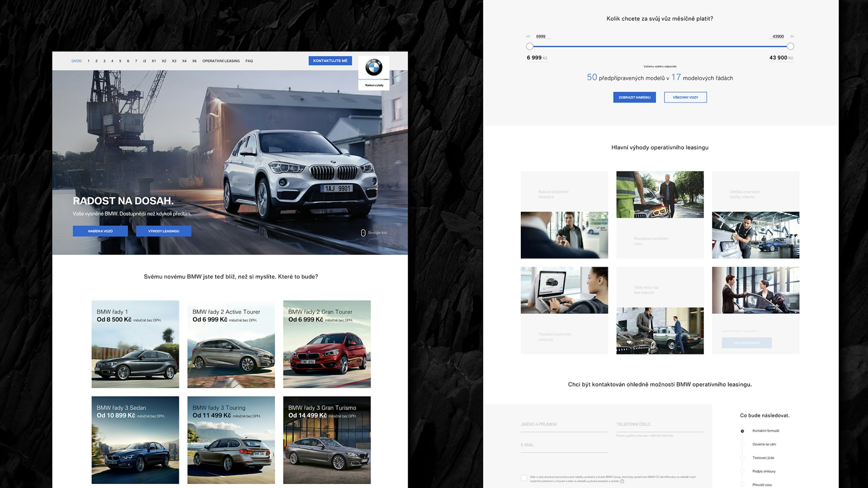This screenshot has height=488, width=868.
Task: Open series 6 in the navigation bar
Action: point(128,61)
